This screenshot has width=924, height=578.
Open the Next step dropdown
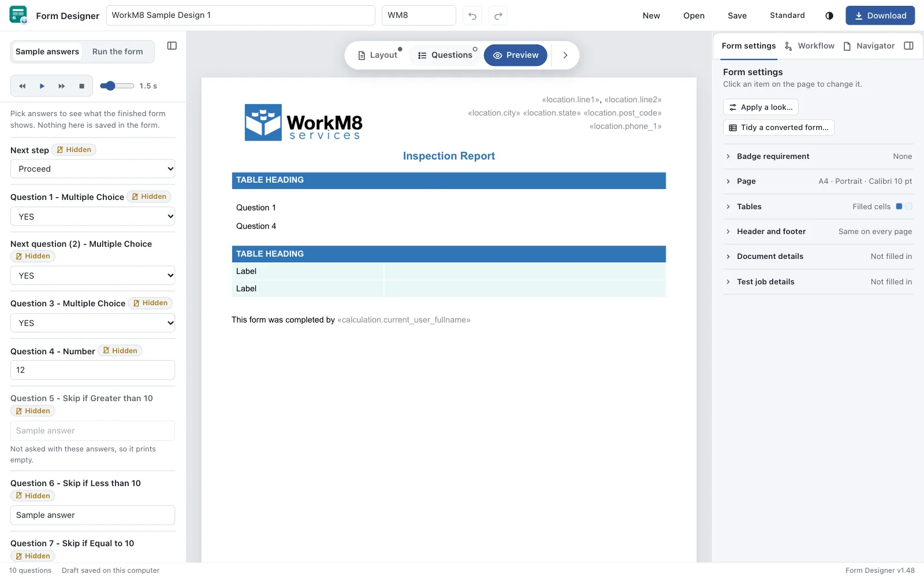(92, 169)
